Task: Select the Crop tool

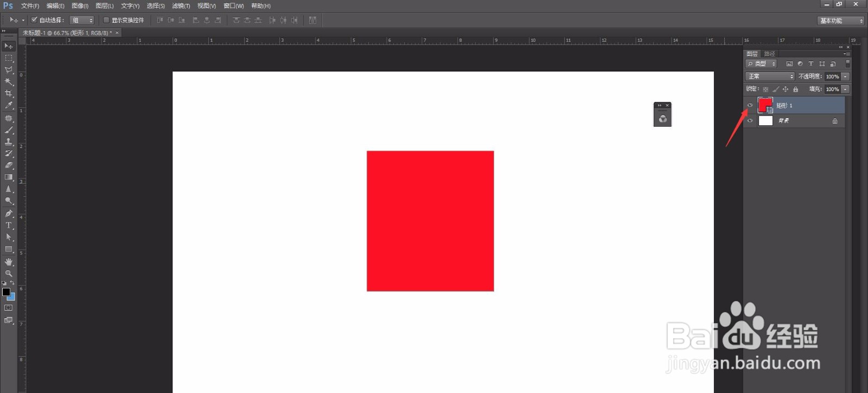Action: point(8,94)
